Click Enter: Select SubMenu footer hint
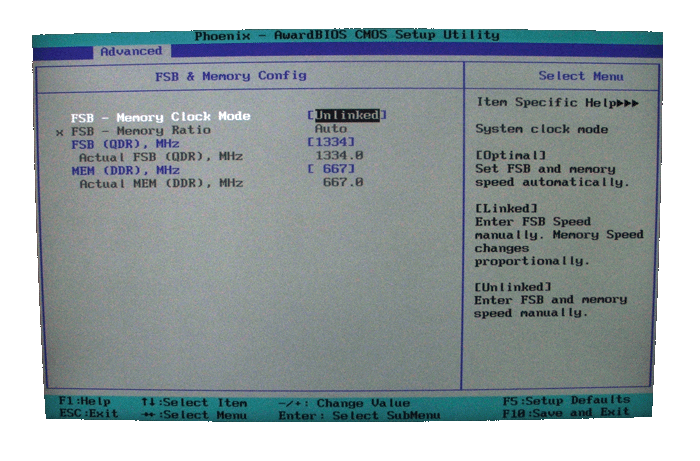 pos(359,416)
